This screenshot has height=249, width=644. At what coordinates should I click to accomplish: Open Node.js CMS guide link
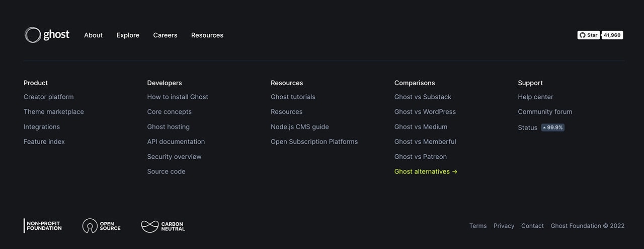(300, 127)
